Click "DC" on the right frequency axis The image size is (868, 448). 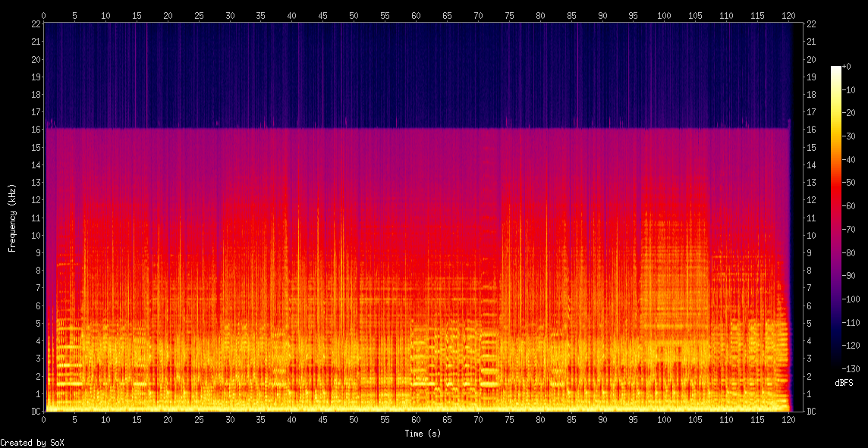(x=811, y=412)
